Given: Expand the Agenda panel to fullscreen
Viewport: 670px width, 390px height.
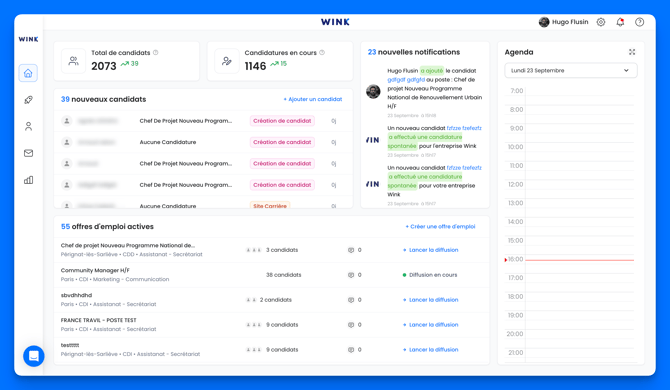Looking at the screenshot, I should click(632, 52).
